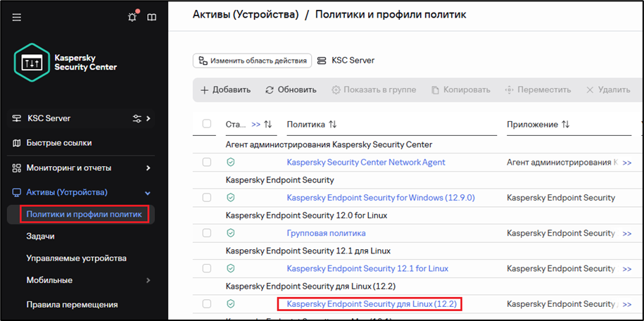
Task: Check the Endpoint Security для Linux (12.2) row
Action: click(x=207, y=303)
